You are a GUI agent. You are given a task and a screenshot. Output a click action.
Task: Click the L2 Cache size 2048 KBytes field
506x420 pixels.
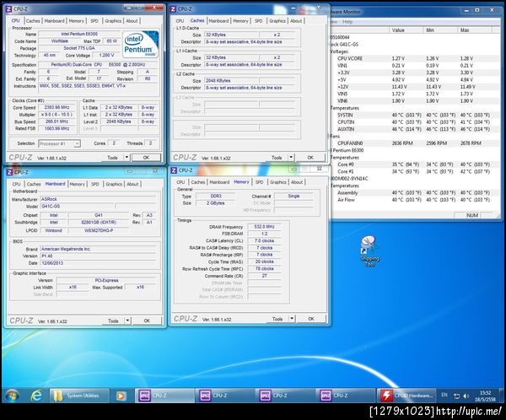[x=232, y=81]
